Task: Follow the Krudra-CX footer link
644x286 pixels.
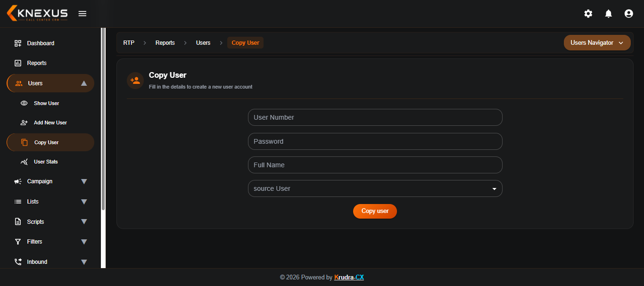Action: pos(349,278)
